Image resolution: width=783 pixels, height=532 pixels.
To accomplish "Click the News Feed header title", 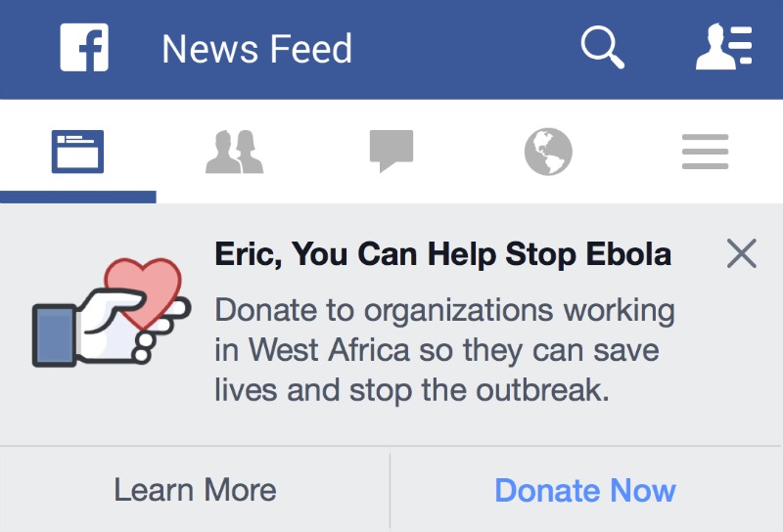I will (256, 49).
